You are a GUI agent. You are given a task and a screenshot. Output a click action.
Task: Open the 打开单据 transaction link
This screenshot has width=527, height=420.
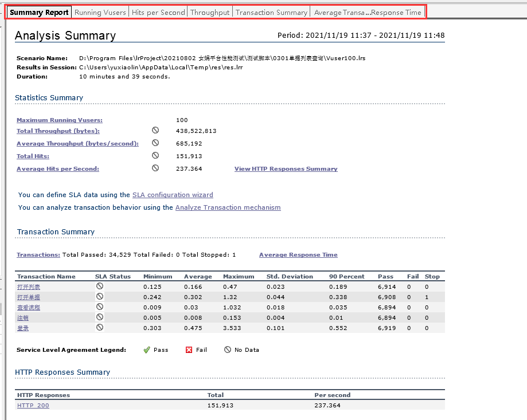(29, 297)
